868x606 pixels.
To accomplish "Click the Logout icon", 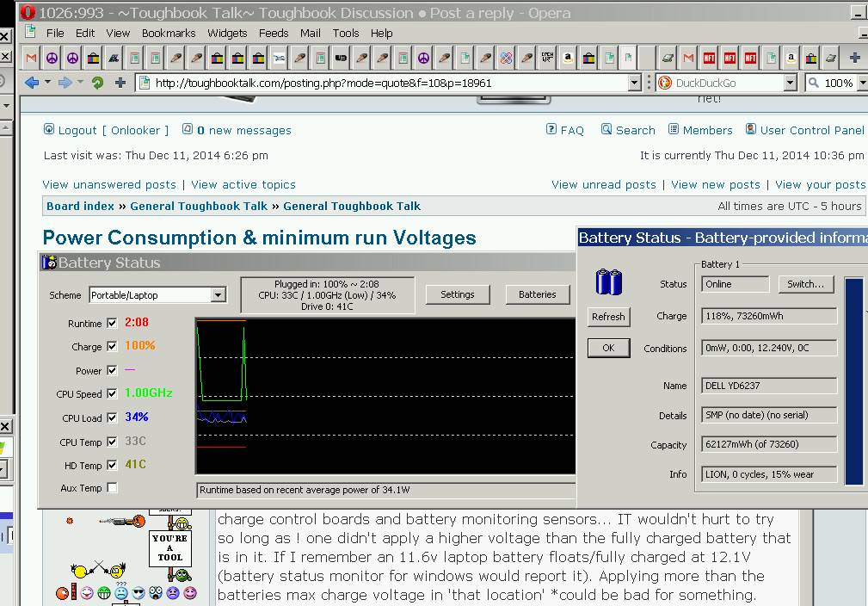I will [x=49, y=130].
